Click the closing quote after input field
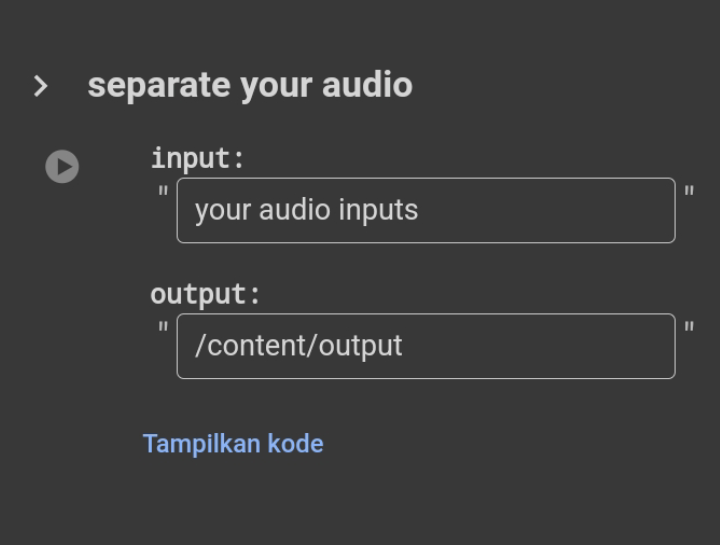Image resolution: width=720 pixels, height=545 pixels. click(x=689, y=191)
